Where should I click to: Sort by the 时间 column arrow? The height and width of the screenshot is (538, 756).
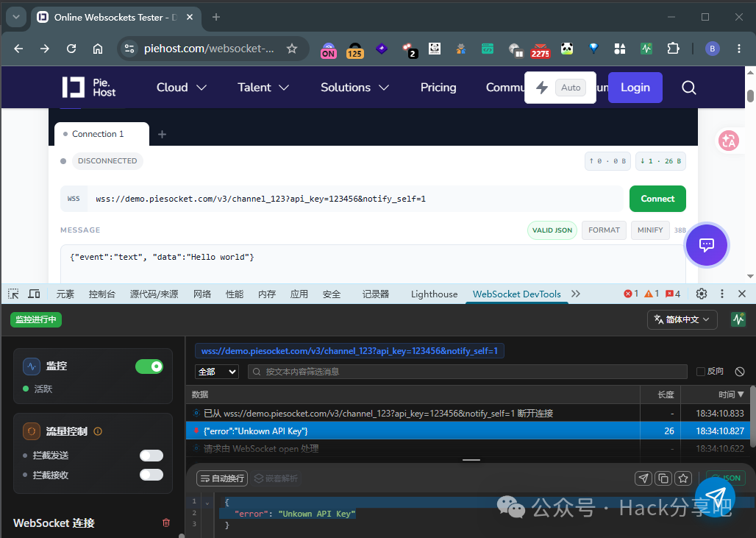point(741,394)
